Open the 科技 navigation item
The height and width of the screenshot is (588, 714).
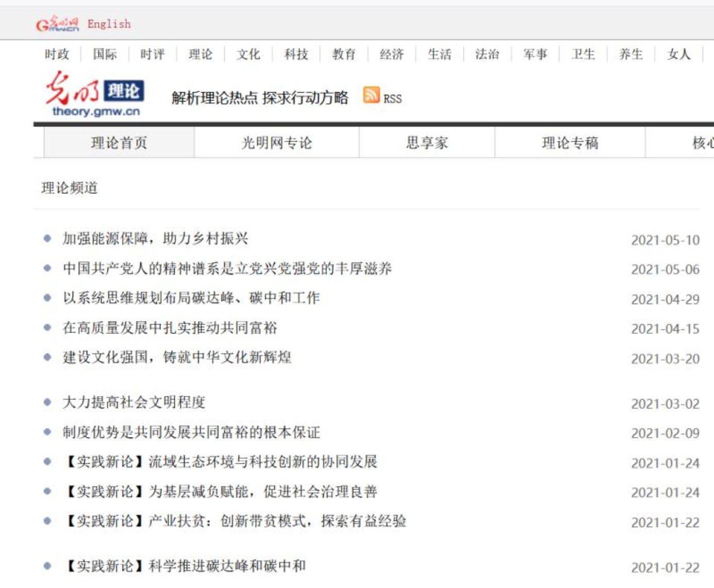click(296, 54)
